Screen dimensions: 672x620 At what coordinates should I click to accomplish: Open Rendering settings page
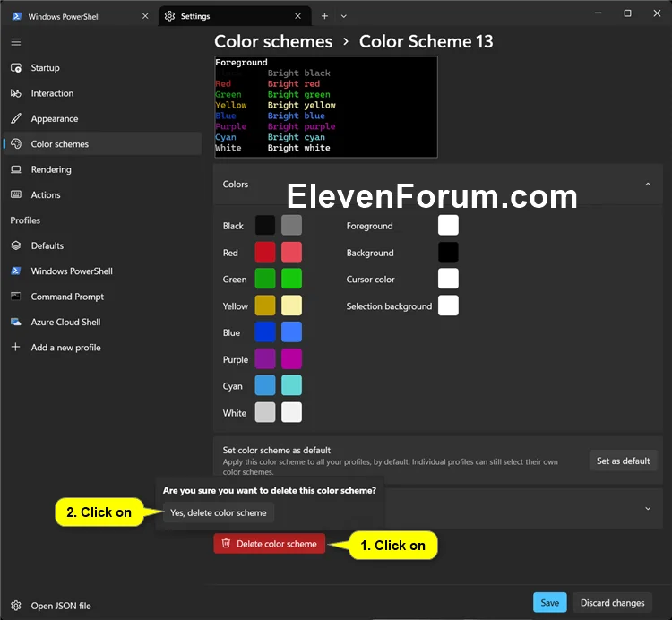102,169
